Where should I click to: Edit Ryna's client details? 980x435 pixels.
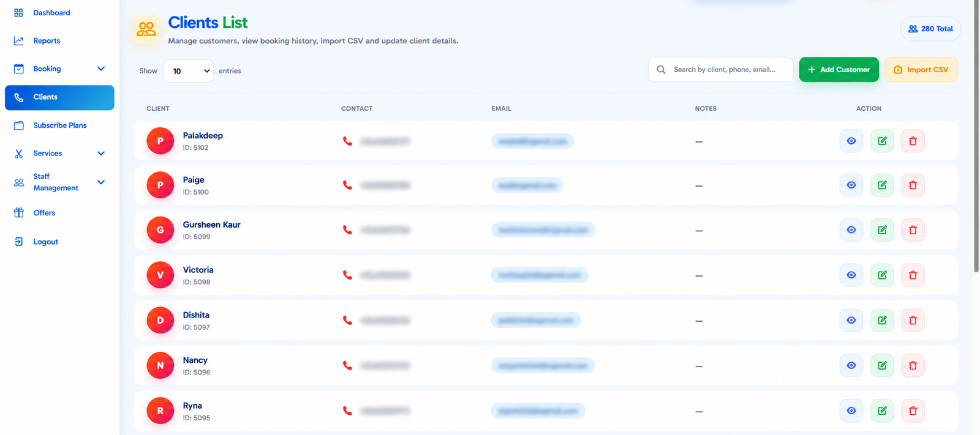882,411
